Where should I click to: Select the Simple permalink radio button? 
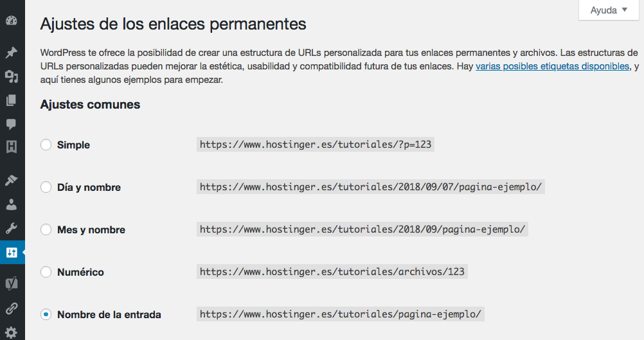tap(46, 145)
